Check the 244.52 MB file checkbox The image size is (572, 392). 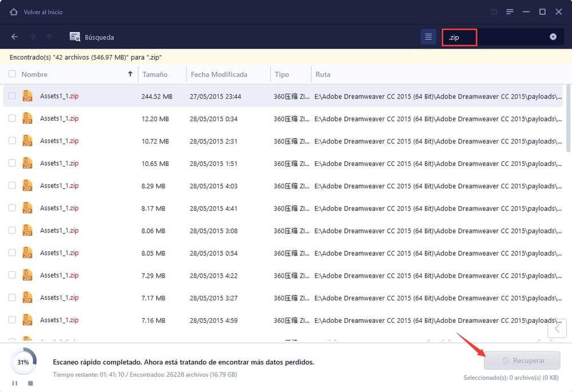[12, 96]
